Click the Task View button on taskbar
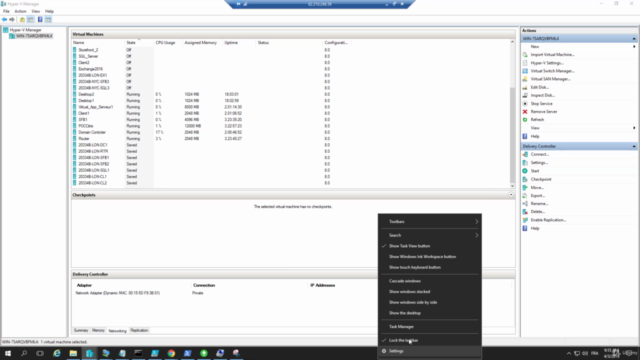The image size is (640, 360). [x=40, y=353]
